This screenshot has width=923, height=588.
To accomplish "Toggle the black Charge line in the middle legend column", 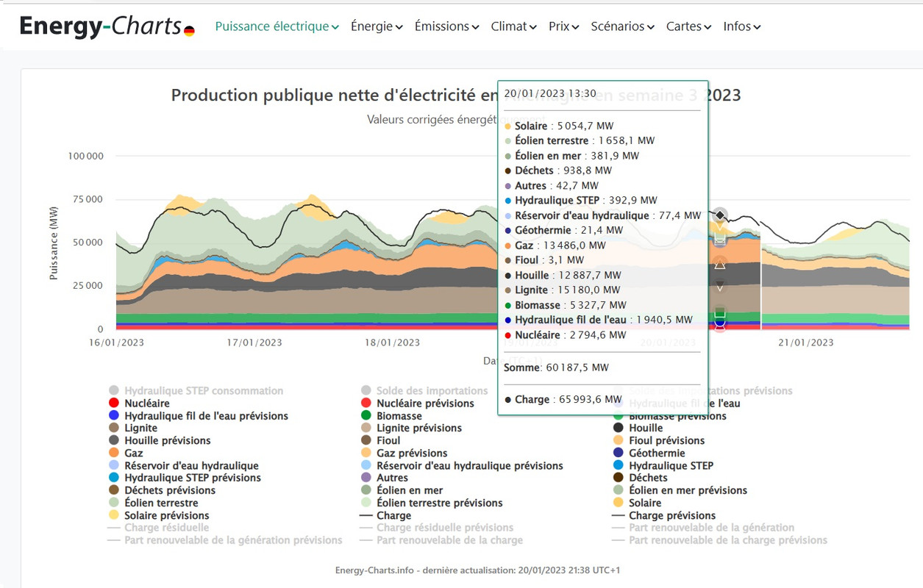I will point(386,515).
